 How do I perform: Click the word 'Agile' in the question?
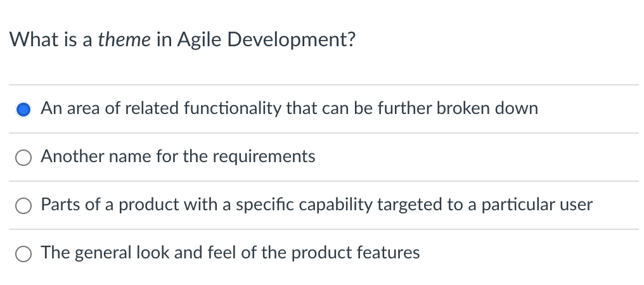pyautogui.click(x=199, y=41)
